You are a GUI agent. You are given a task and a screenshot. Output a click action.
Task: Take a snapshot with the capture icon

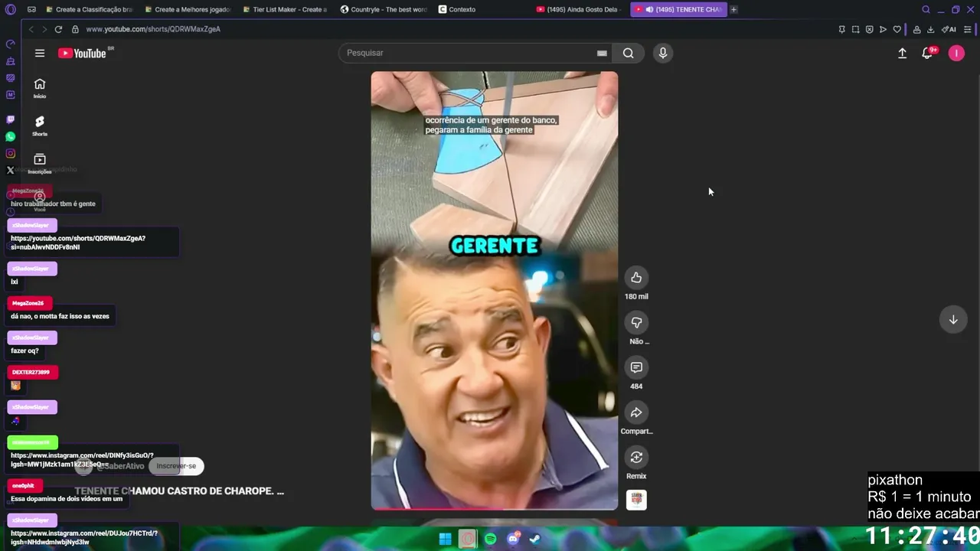pos(855,29)
